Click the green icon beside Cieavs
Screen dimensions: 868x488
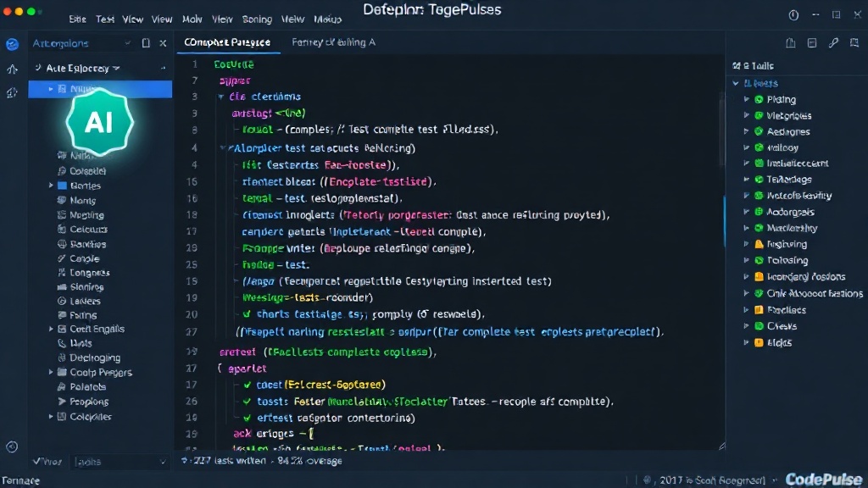[759, 326]
